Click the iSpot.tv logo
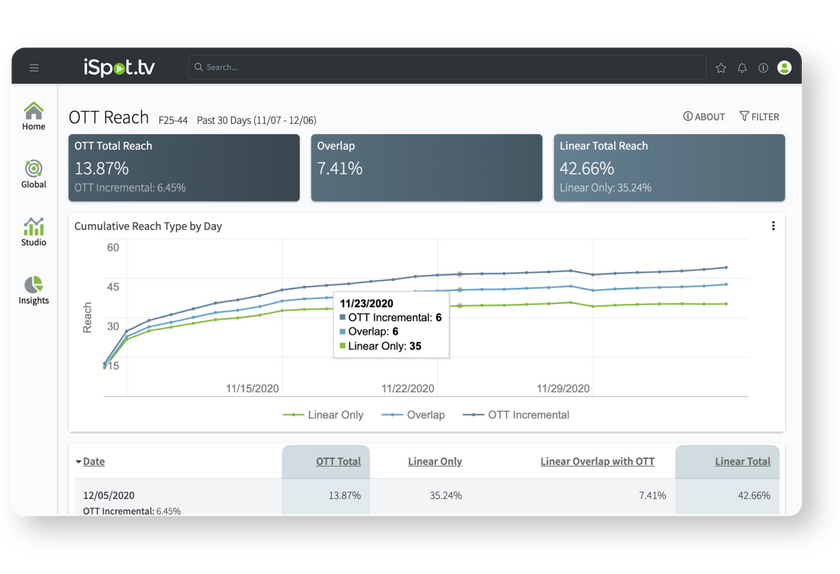840x574 pixels. pyautogui.click(x=119, y=68)
